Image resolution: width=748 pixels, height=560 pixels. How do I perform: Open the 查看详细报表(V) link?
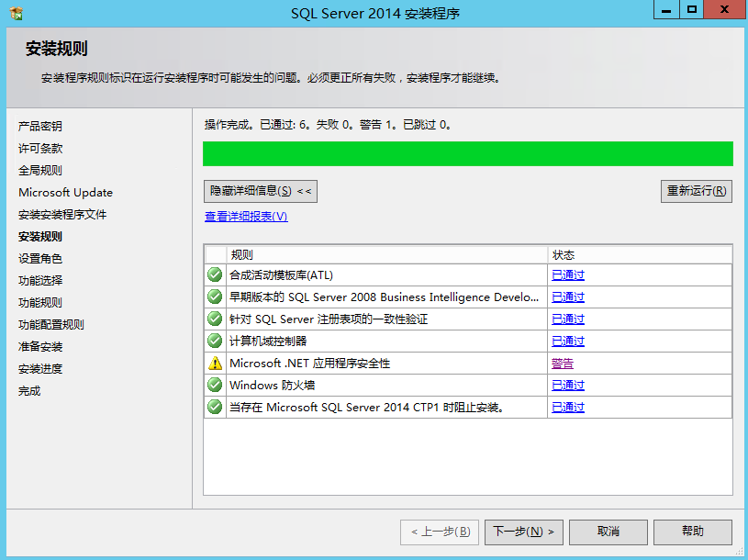[x=246, y=217]
